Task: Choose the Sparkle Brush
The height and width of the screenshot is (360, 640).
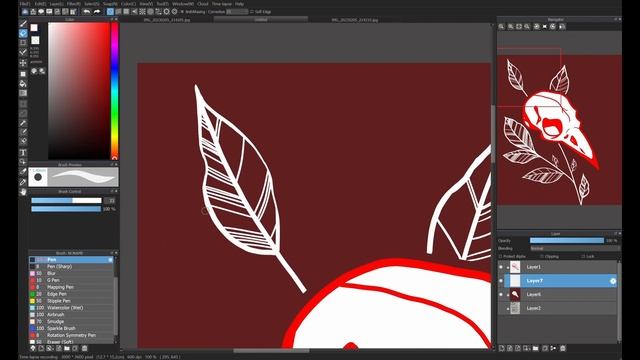Action: tap(71, 328)
